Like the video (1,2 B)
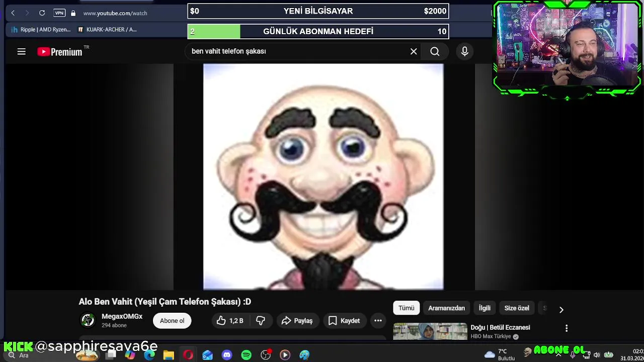Screen dimensions: 644x362 [230, 321]
